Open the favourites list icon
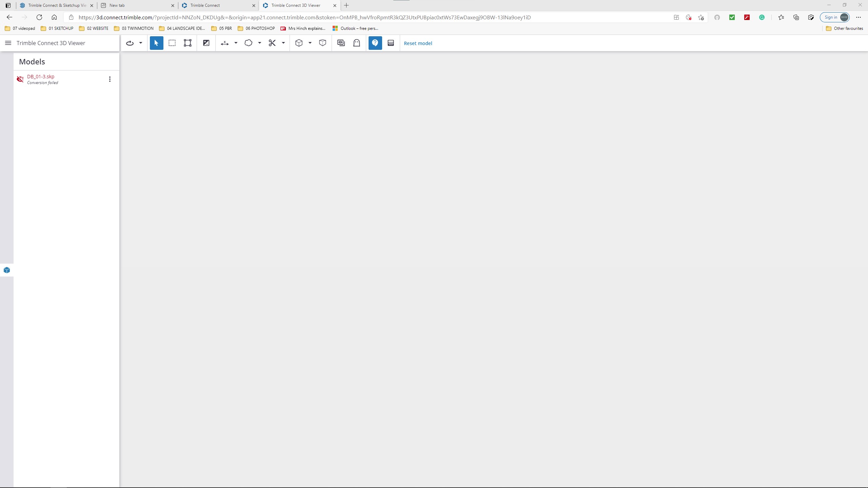The width and height of the screenshot is (868, 488). (x=781, y=17)
